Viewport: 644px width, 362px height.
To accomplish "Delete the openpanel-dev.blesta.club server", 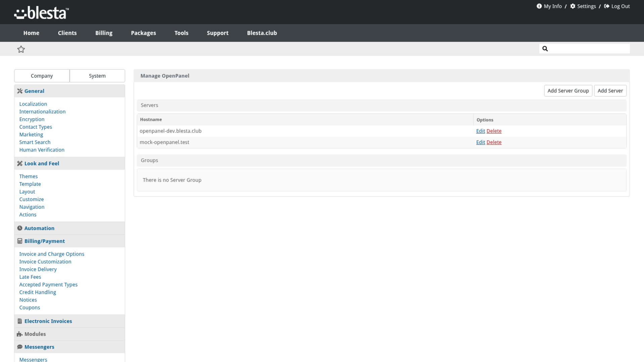I will (x=494, y=131).
